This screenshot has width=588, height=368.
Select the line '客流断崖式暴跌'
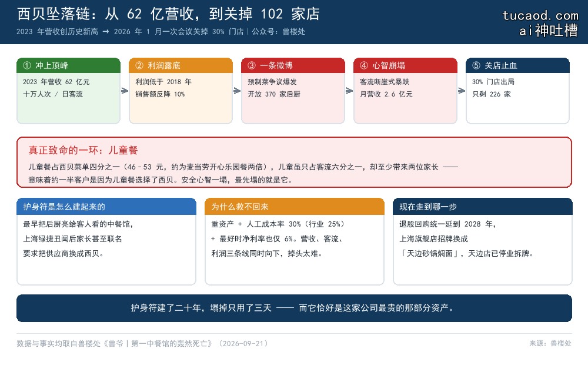coord(385,82)
